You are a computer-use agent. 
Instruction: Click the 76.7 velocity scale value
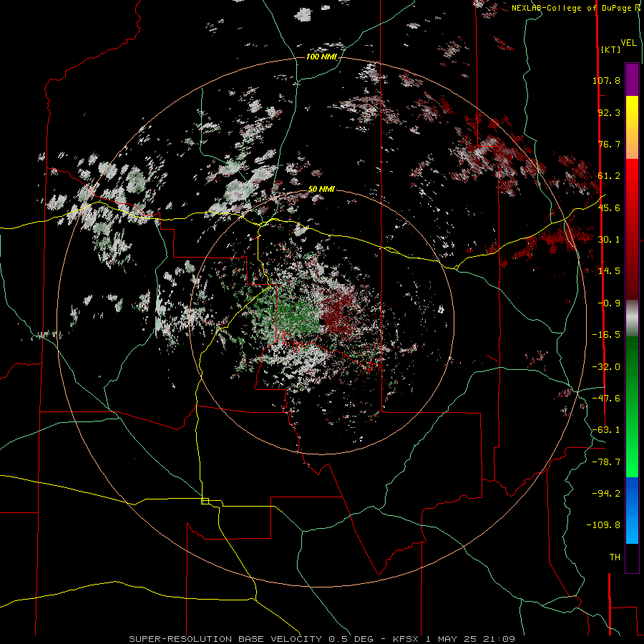pos(609,144)
